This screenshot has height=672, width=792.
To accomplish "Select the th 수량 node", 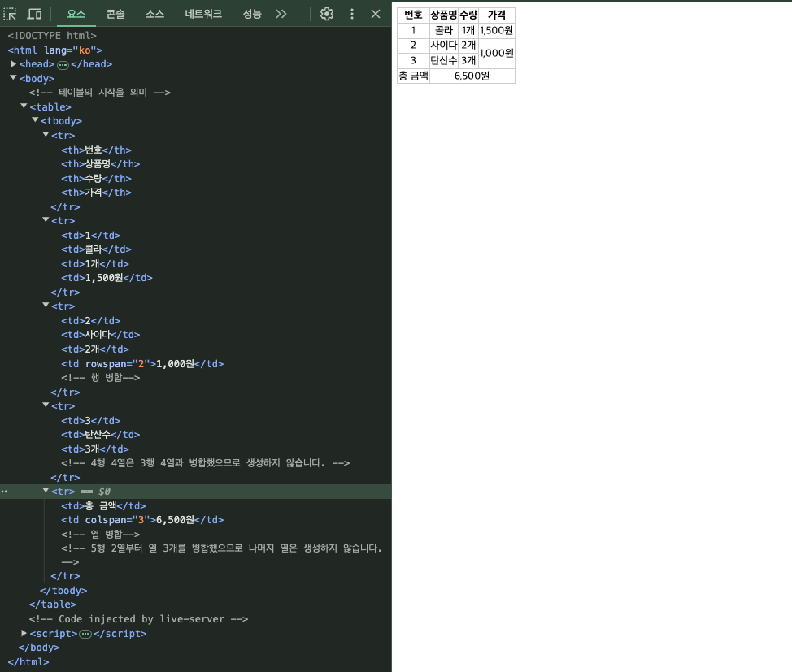I will (96, 178).
